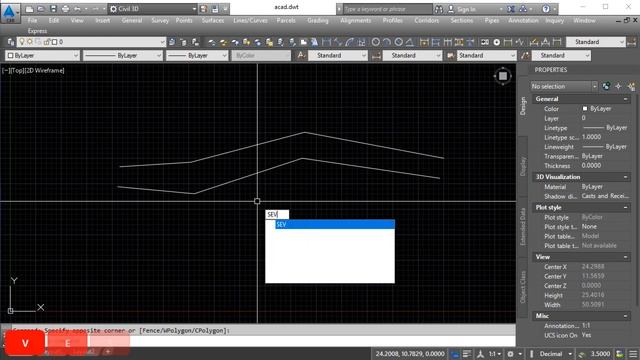
Task: Click the Redo arrow icon
Action: [95, 9]
